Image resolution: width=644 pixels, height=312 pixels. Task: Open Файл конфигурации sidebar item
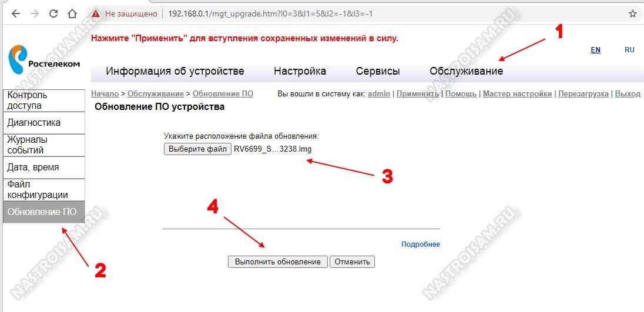[43, 190]
